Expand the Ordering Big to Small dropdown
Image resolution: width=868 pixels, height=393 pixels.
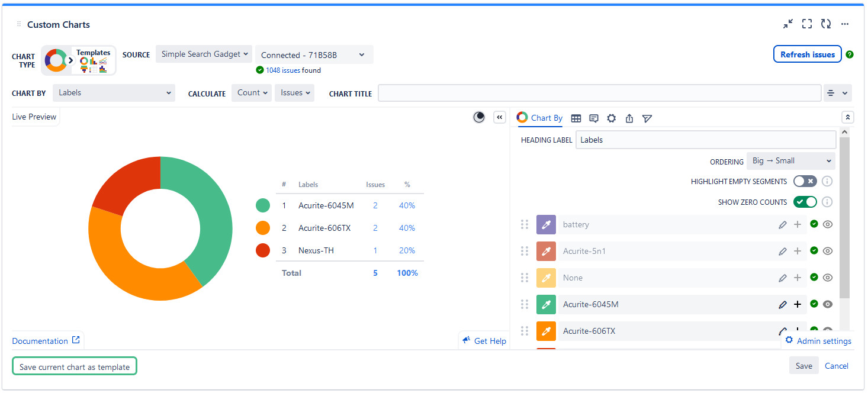pos(790,161)
